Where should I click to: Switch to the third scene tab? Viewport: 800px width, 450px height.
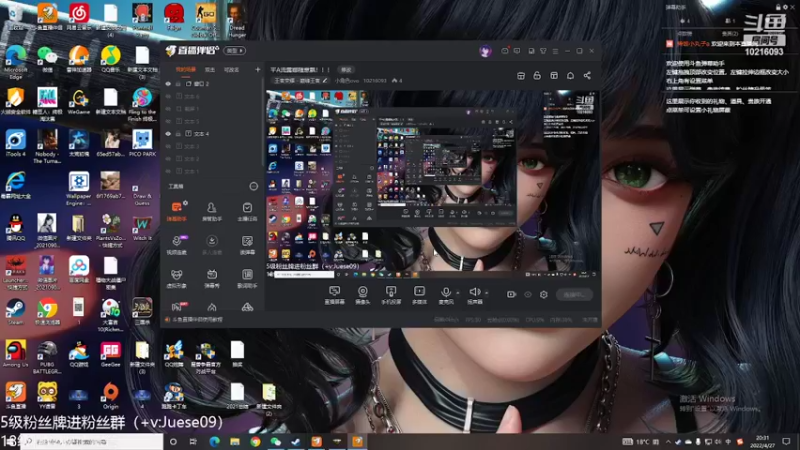click(x=232, y=69)
